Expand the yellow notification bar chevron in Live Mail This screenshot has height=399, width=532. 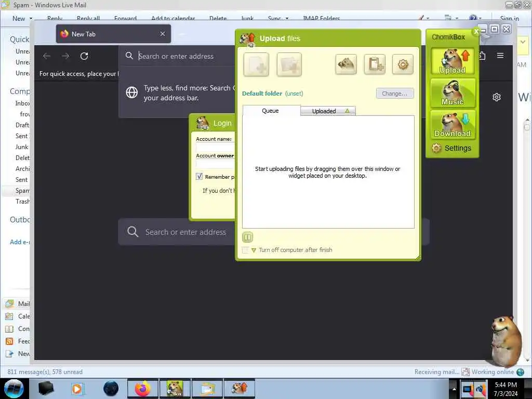[x=523, y=42]
